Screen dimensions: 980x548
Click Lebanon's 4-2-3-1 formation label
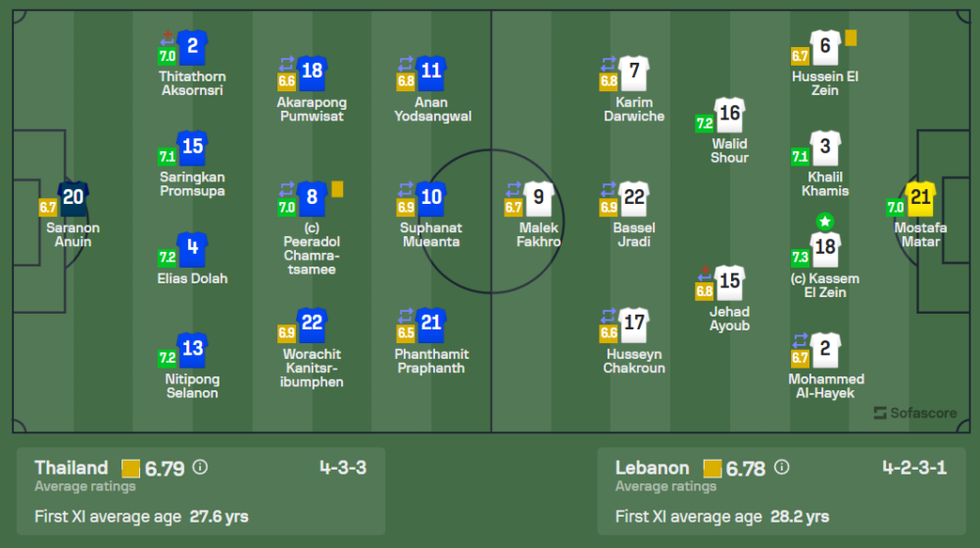pyautogui.click(x=912, y=468)
